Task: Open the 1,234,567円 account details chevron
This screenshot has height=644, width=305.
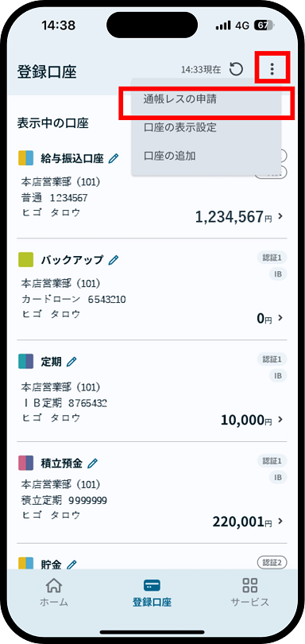Action: pyautogui.click(x=280, y=216)
